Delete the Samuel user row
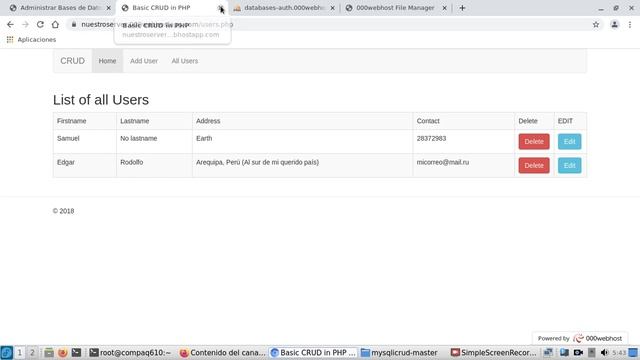 (x=534, y=142)
